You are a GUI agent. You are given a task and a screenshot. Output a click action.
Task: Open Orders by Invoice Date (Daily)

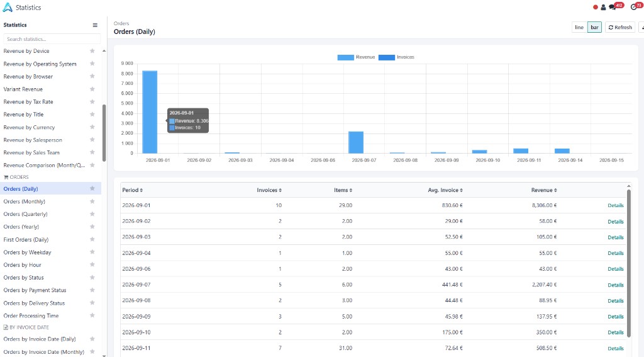click(40, 339)
